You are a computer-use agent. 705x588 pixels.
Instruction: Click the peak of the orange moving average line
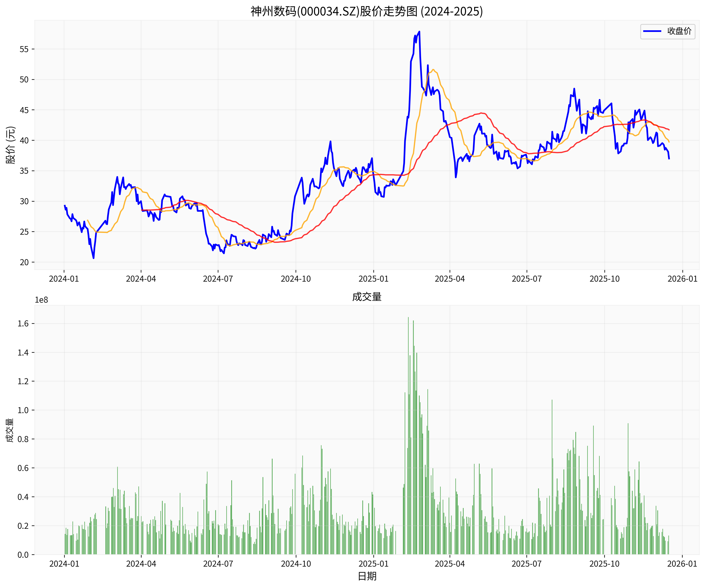tap(433, 70)
